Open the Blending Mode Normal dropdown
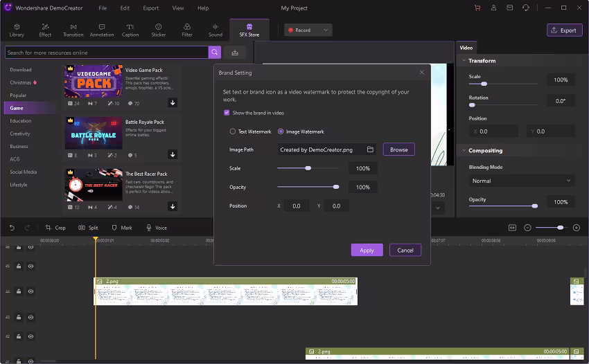 coord(521,181)
